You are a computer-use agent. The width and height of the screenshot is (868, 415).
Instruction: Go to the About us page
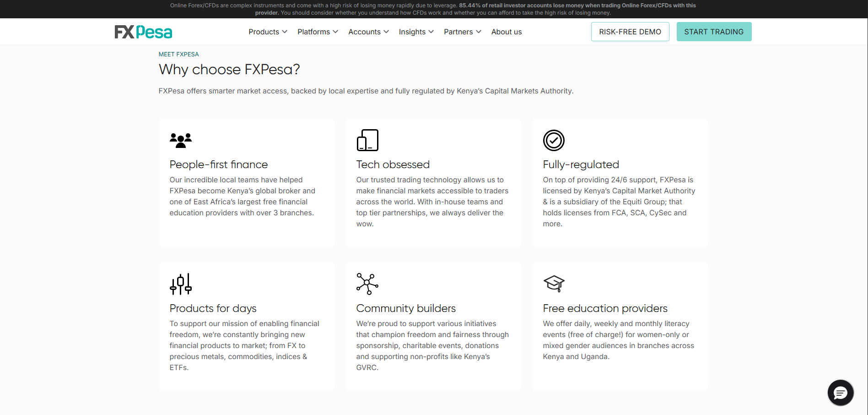507,32
